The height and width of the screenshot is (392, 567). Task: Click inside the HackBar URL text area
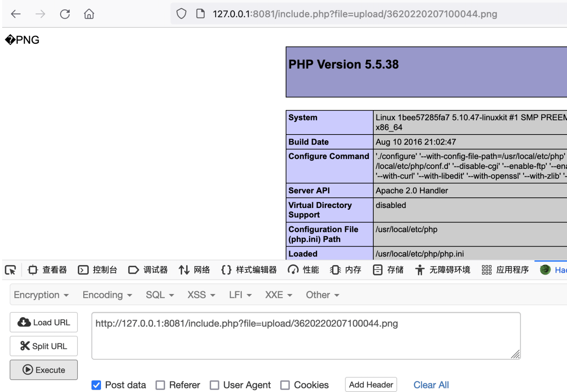[x=306, y=336]
